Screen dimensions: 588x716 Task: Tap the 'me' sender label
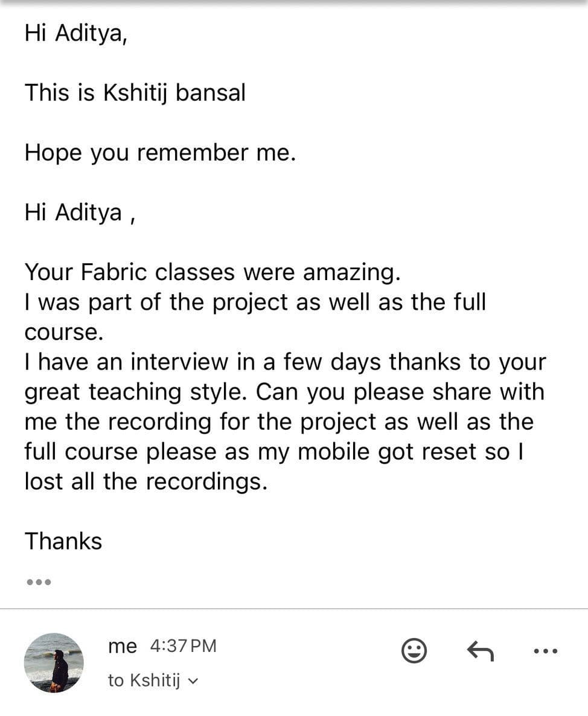click(x=123, y=645)
